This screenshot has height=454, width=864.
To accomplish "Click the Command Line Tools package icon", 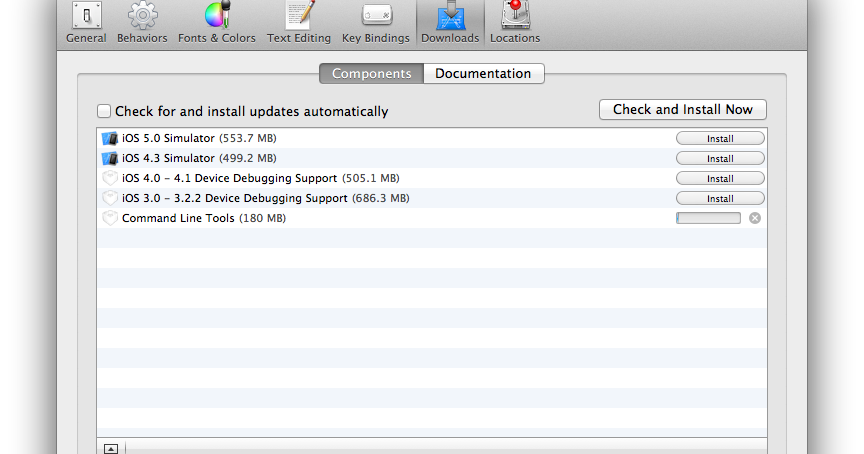I will point(110,218).
